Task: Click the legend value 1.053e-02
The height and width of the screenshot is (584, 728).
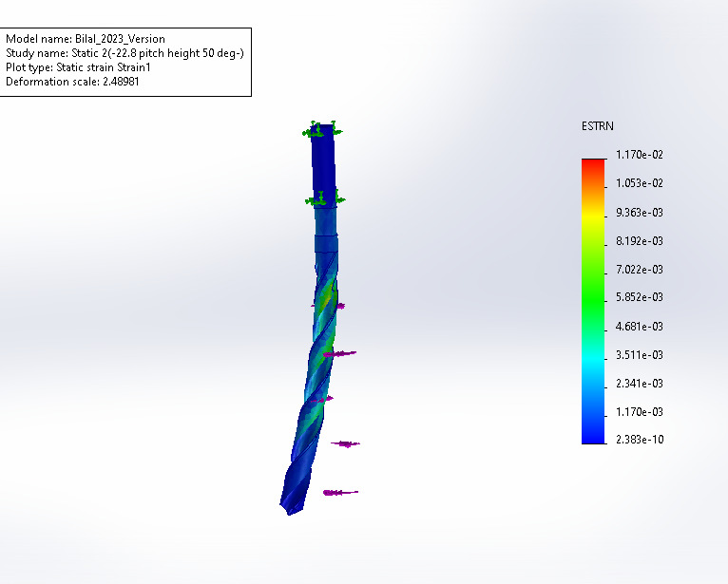Action: coord(640,183)
